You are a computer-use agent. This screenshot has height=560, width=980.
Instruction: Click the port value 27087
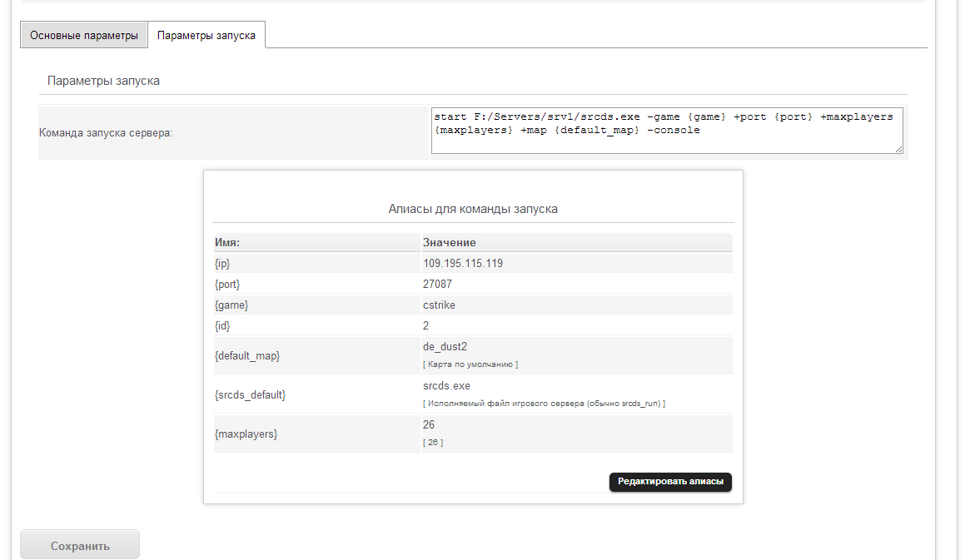tap(437, 284)
